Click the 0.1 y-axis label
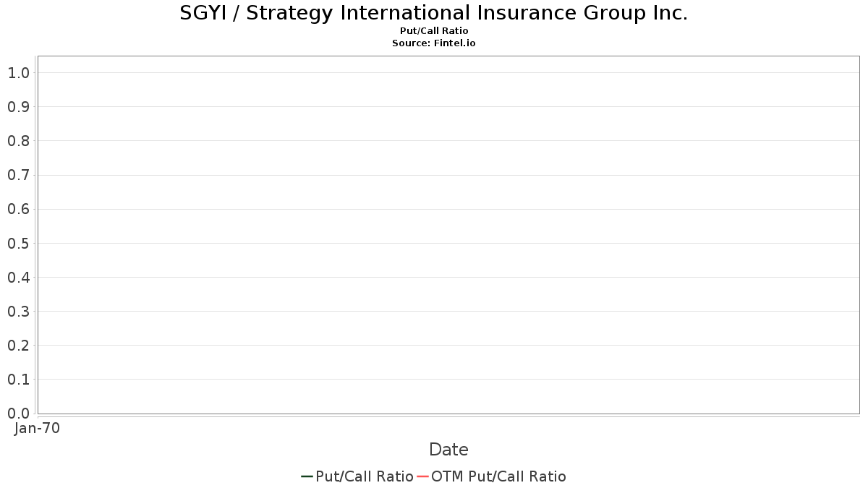The width and height of the screenshot is (868, 488). pyautogui.click(x=18, y=380)
